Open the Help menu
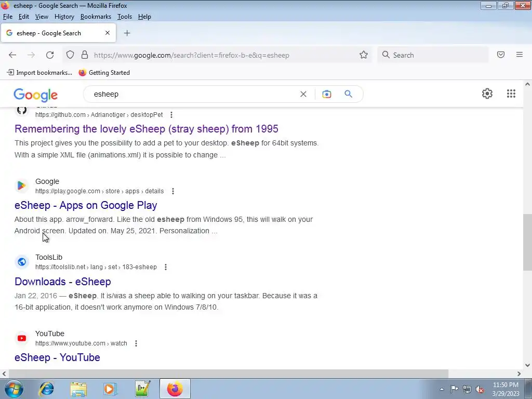This screenshot has width=532, height=399. pos(144,17)
